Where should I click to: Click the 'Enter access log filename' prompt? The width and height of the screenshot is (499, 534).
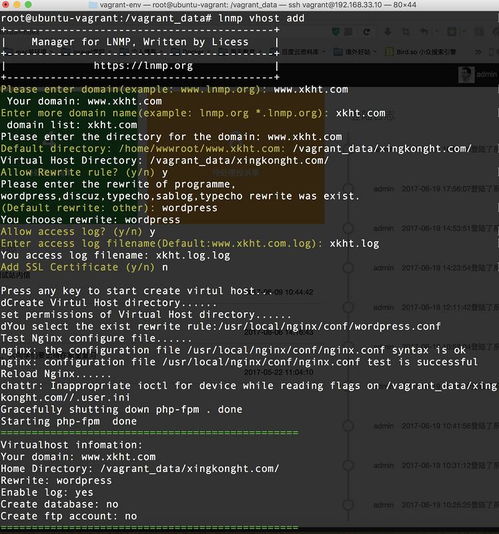(190, 244)
